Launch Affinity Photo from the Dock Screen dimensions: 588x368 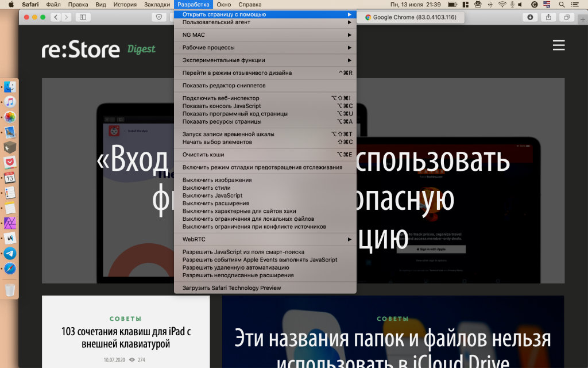click(x=10, y=223)
